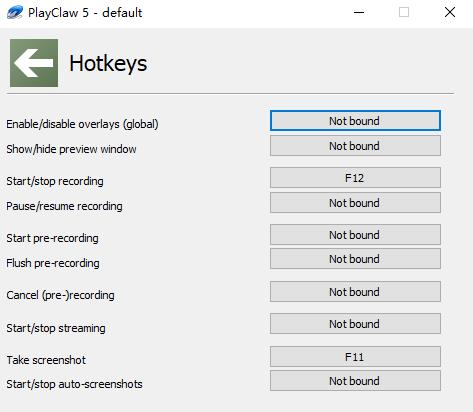Set hotkey for Enable/disable overlays (global)

coord(355,121)
